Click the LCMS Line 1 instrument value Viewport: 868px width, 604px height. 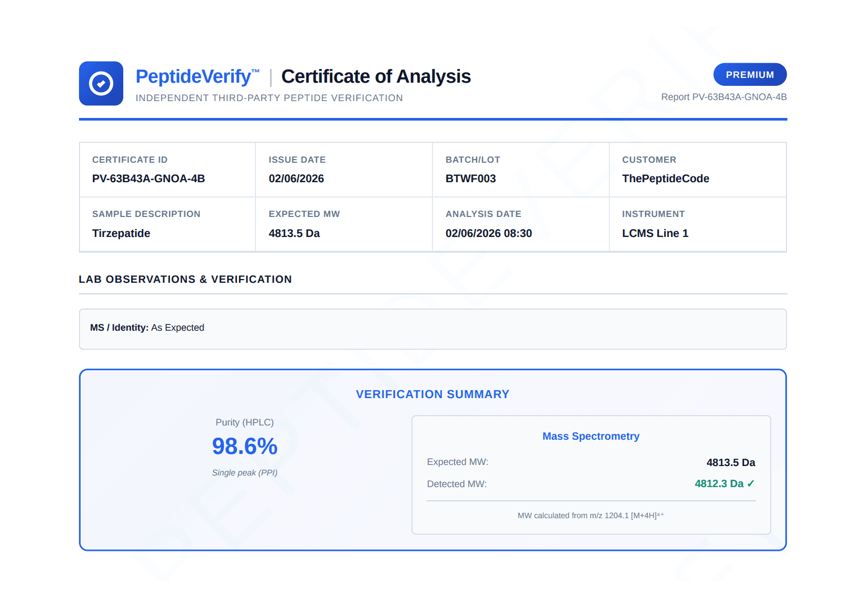click(x=655, y=233)
